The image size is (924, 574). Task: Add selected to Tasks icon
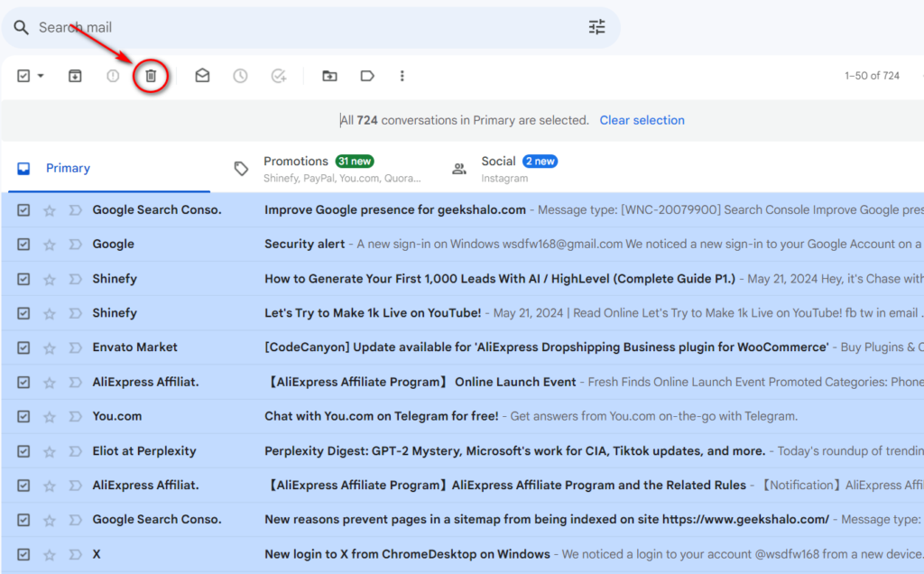coord(279,76)
